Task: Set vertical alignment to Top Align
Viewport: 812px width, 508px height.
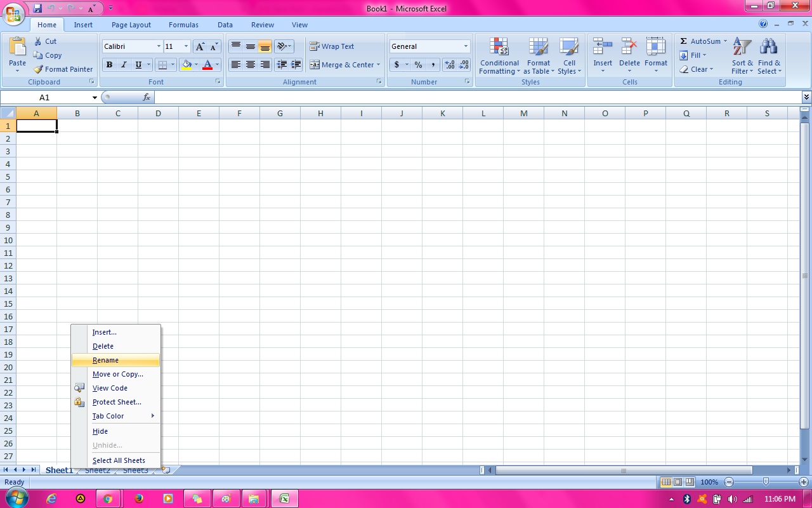Action: coord(235,46)
